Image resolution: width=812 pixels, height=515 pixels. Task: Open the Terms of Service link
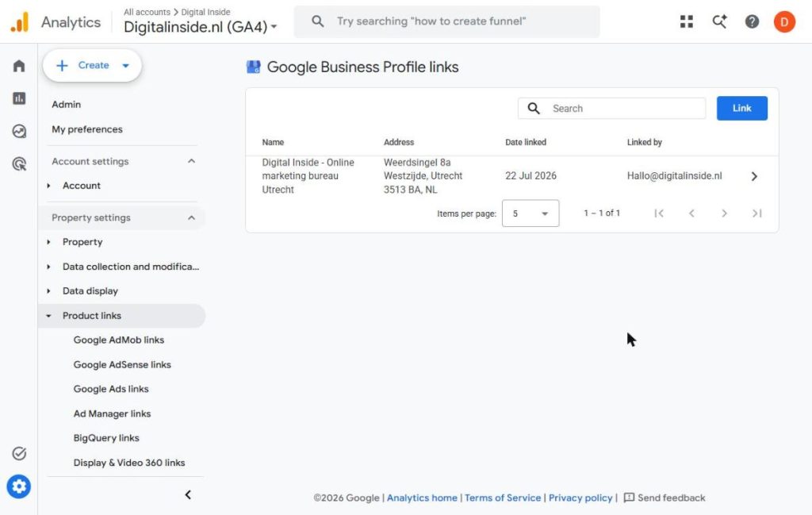502,498
